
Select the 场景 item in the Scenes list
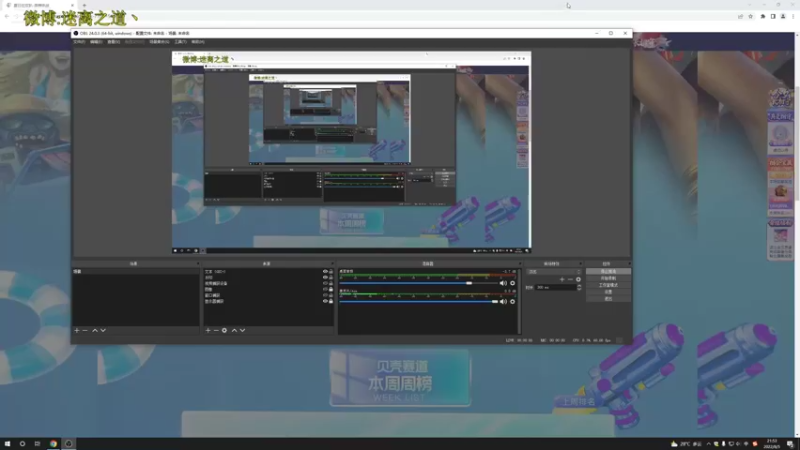pos(136,271)
